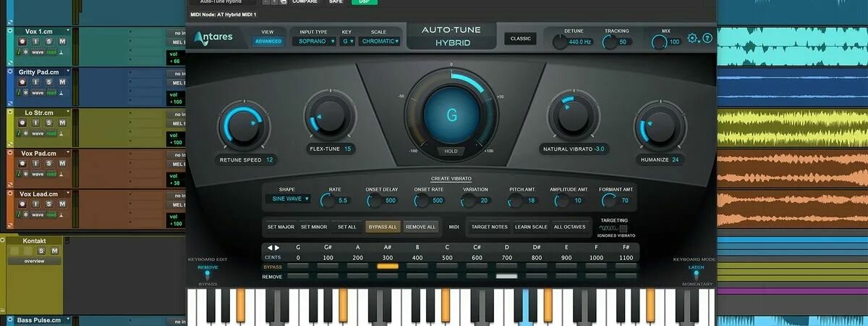Click the Humanize knob
The image size is (868, 326).
click(660, 125)
